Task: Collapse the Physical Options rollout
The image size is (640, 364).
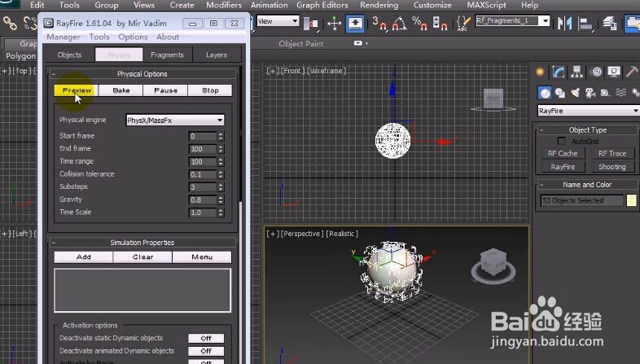Action: [142, 74]
